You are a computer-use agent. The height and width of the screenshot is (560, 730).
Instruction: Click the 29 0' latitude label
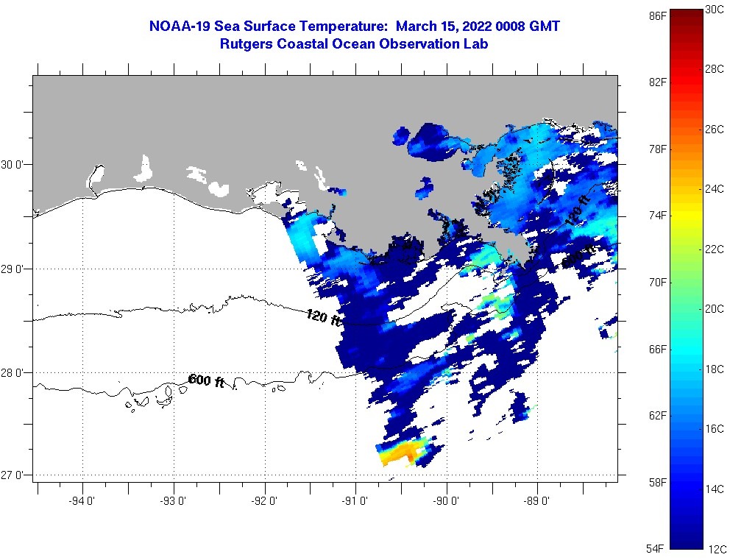12,269
